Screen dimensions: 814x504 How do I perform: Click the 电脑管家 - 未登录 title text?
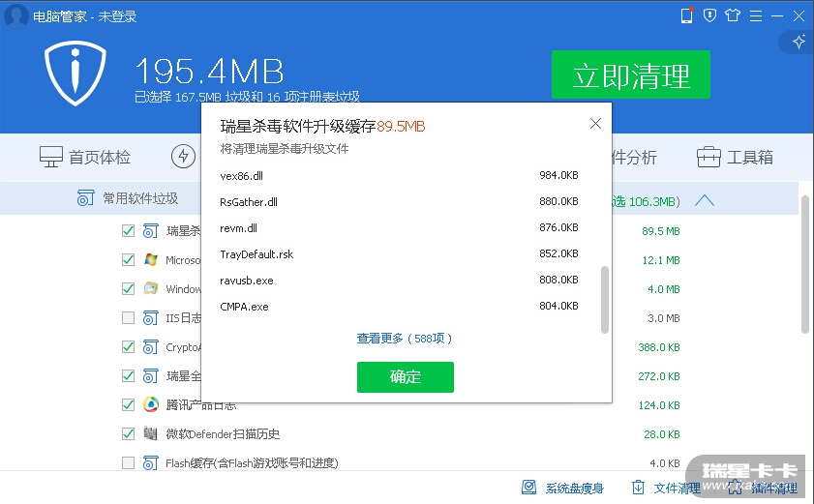tap(84, 16)
